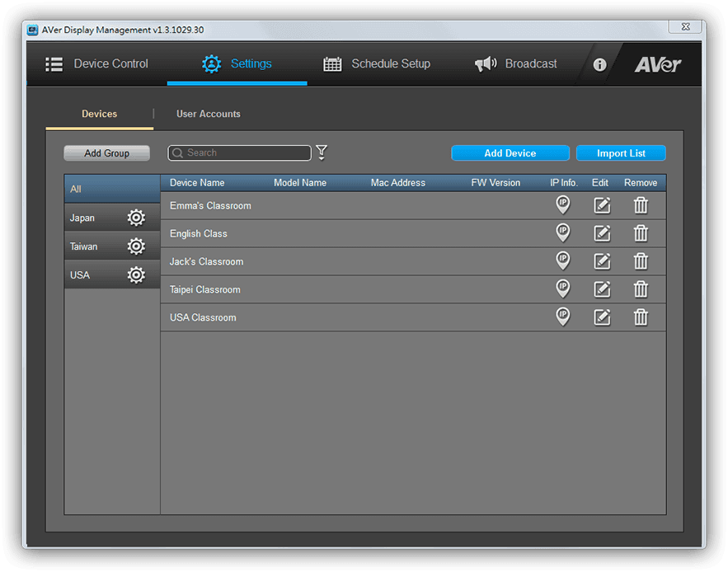Select Emma's Classroom row name
This screenshot has height=572, width=728.
[x=210, y=206]
